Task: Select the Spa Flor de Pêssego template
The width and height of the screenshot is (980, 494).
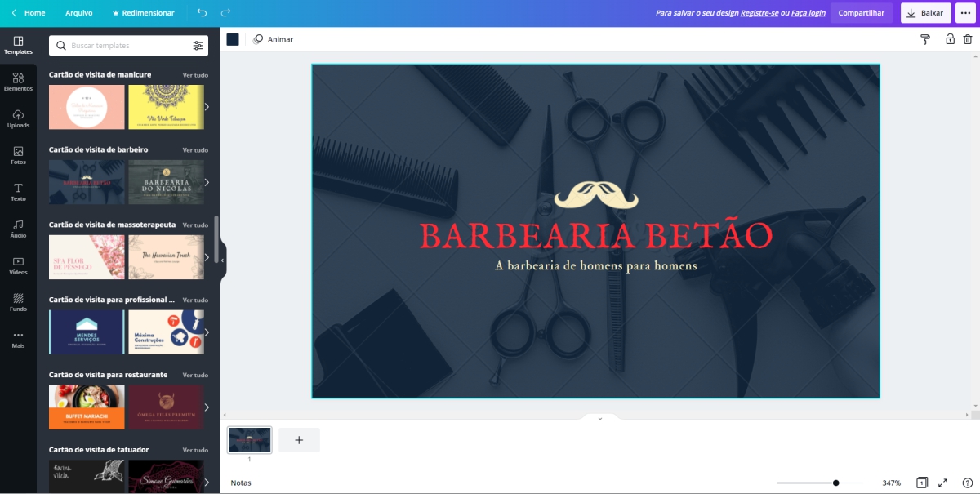Action: [87, 257]
